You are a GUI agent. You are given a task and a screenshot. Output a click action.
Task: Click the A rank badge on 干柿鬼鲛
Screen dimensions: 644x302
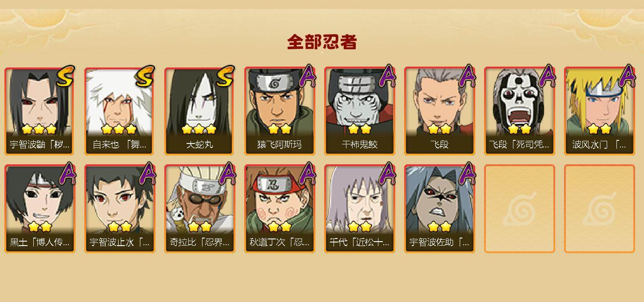point(387,76)
